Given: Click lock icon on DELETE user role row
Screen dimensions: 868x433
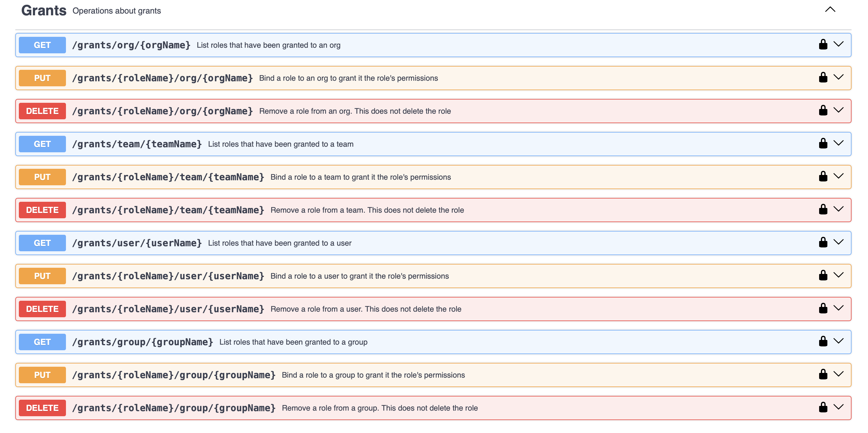Looking at the screenshot, I should click(823, 309).
